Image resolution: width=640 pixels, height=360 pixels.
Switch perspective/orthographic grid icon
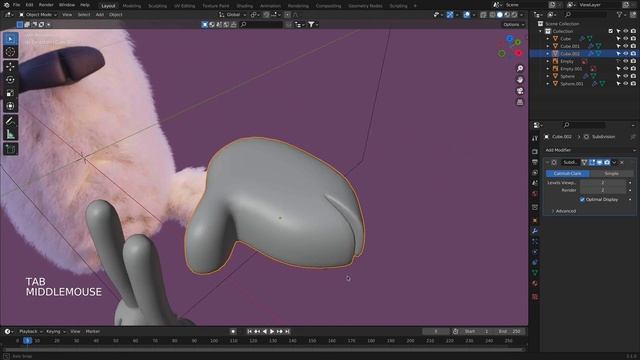pos(520,102)
